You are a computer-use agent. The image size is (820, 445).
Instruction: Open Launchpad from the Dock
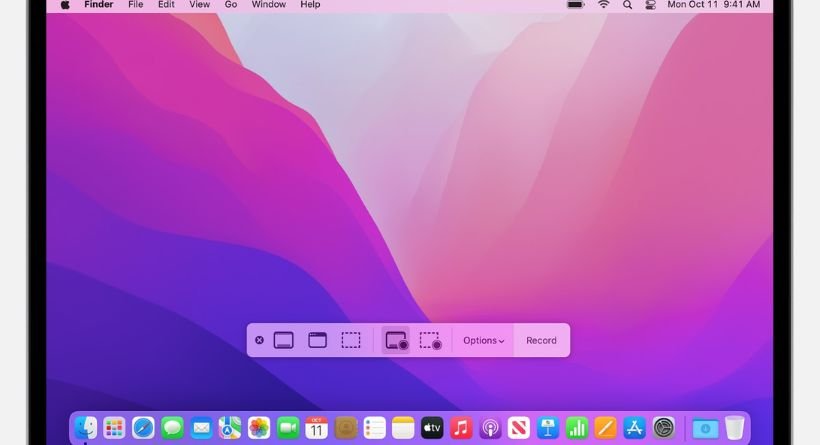point(114,428)
